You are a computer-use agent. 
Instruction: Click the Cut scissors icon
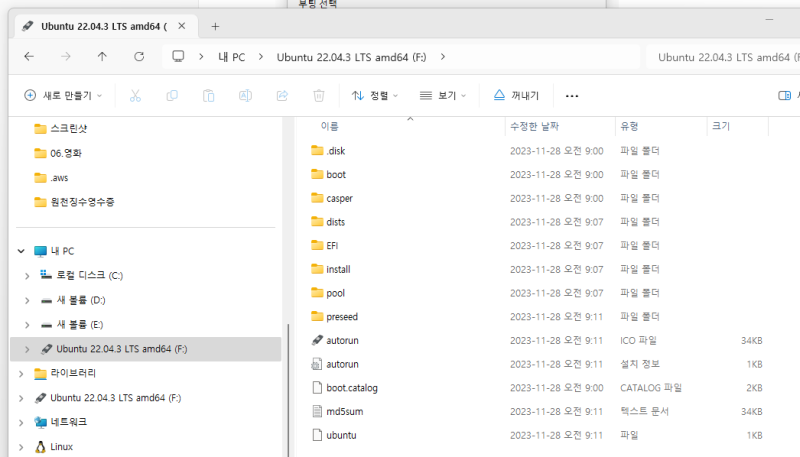(x=135, y=96)
